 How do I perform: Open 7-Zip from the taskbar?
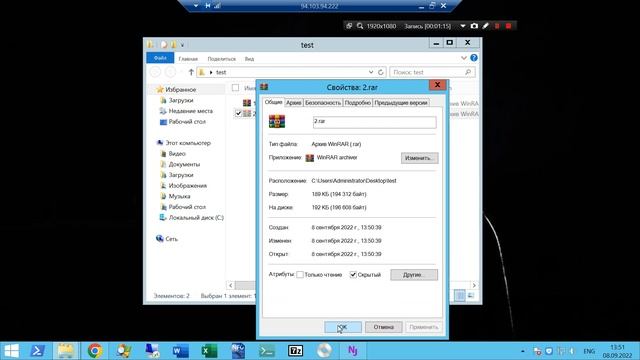(x=295, y=351)
